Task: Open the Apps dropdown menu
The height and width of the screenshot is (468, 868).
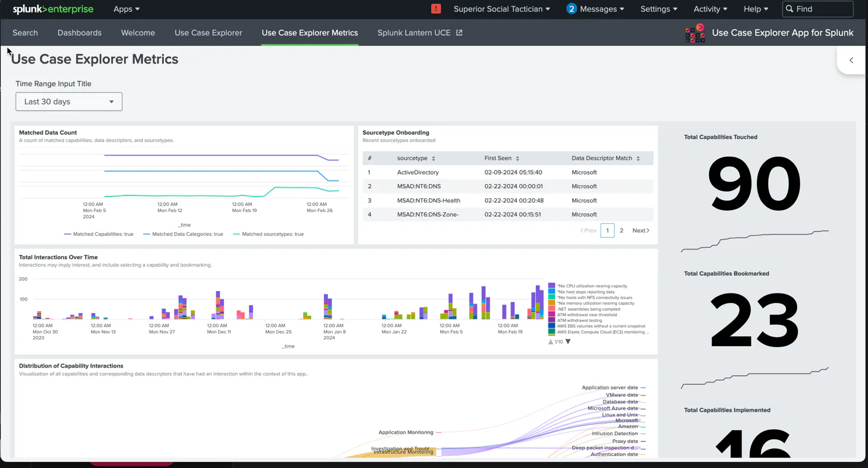Action: [126, 9]
